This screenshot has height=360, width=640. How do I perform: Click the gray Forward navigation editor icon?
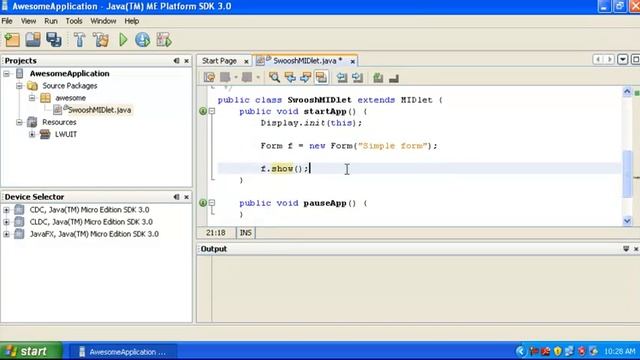[247, 77]
